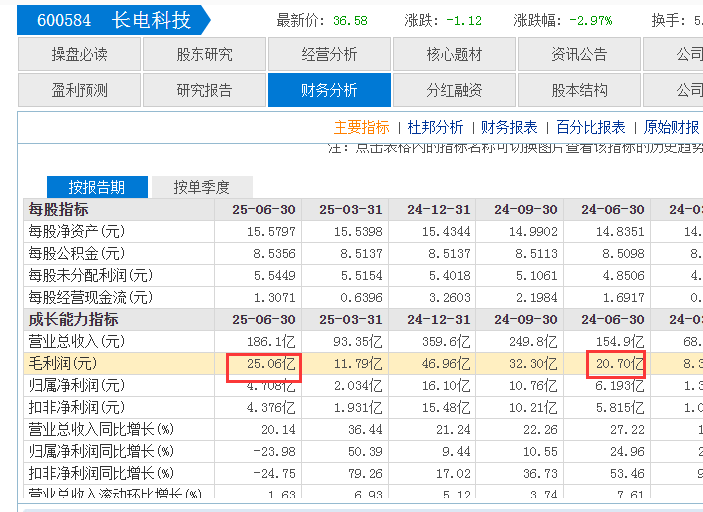Open the 分红融资 tab
The width and height of the screenshot is (703, 512).
454,90
